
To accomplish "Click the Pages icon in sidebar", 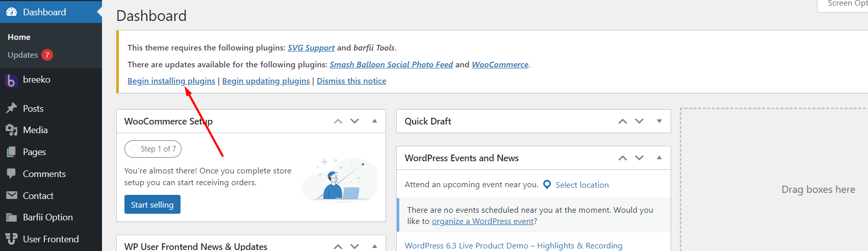I will [11, 152].
